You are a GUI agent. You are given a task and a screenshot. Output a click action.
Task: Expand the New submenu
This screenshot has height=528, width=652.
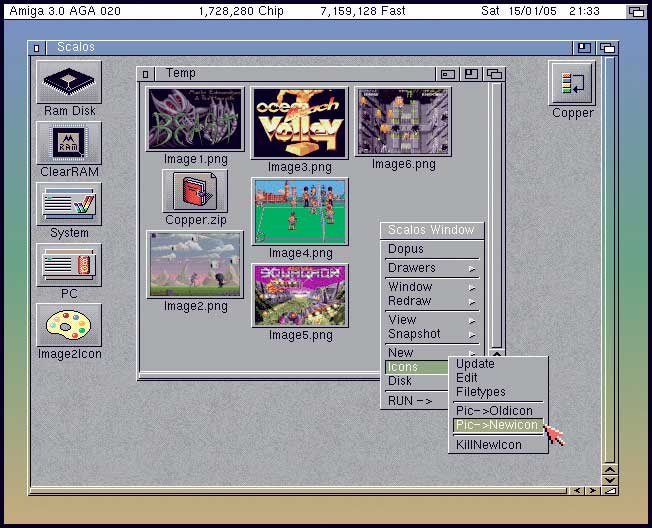click(x=432, y=353)
